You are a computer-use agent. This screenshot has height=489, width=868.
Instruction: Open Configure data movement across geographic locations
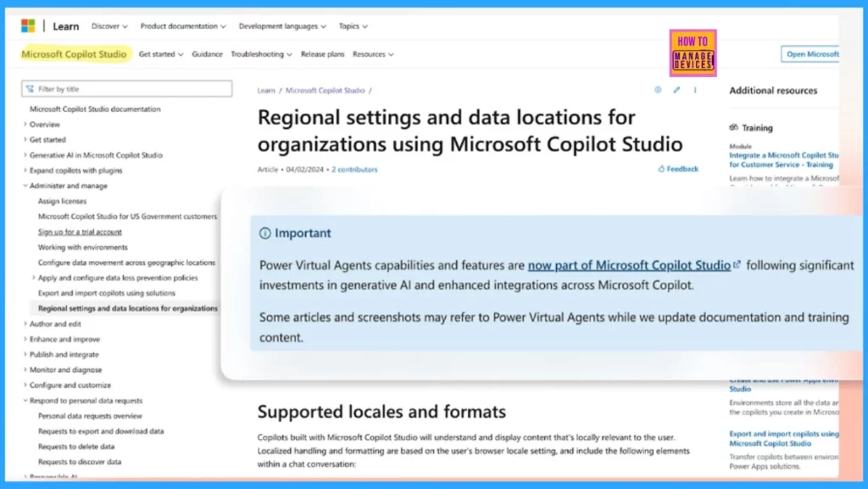coord(126,263)
